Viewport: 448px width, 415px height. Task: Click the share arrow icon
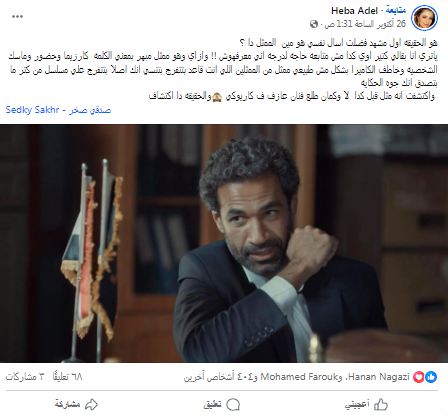pos(91,405)
